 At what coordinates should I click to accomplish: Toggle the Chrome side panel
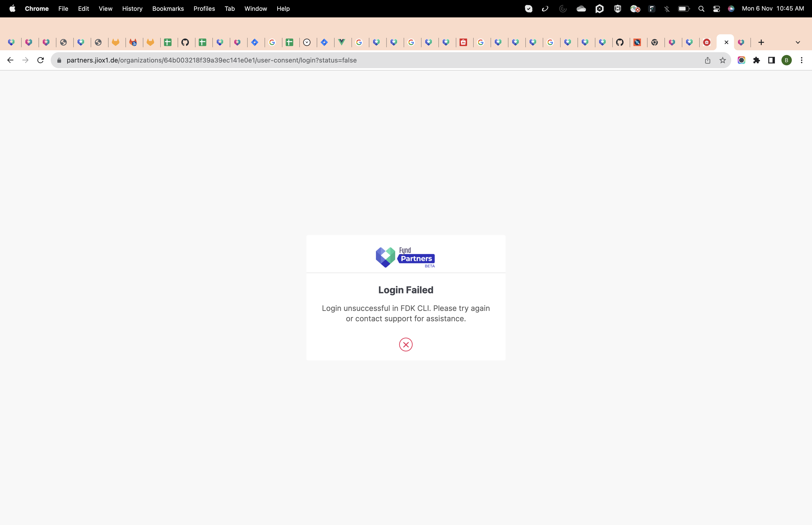coord(771,60)
